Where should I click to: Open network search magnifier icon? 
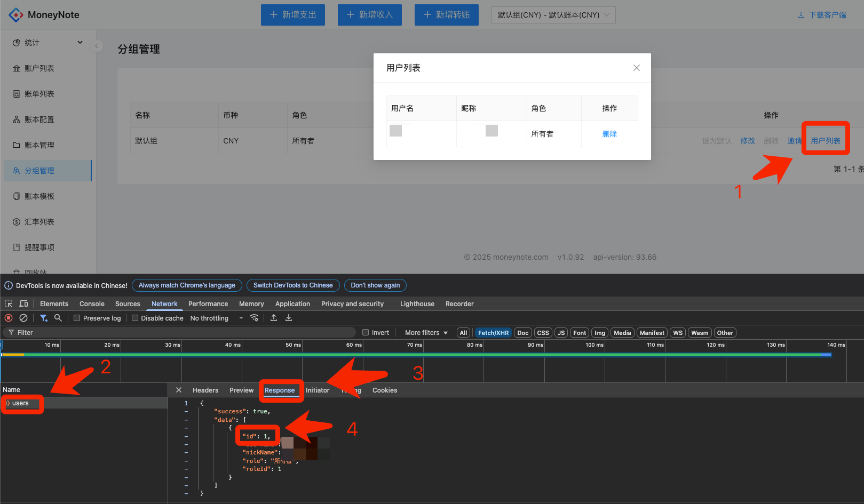(x=58, y=318)
